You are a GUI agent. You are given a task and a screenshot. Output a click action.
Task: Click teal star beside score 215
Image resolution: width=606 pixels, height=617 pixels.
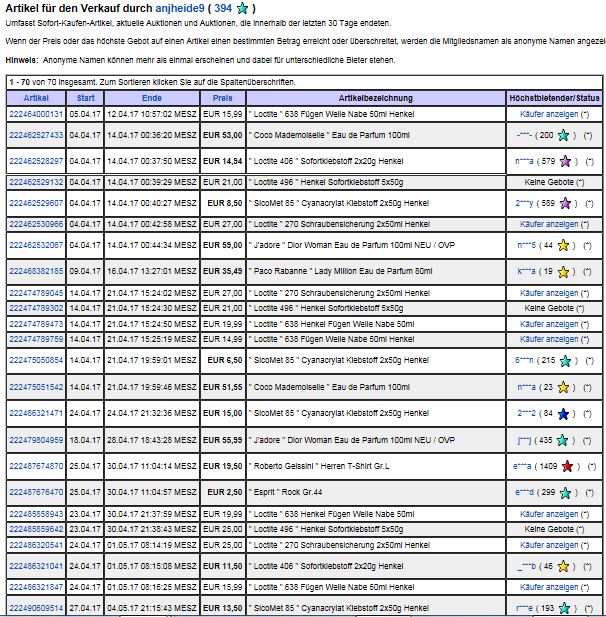tap(565, 360)
